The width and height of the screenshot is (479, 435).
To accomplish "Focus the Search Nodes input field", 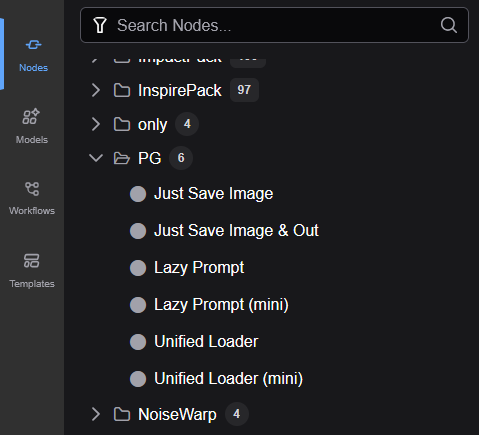I will click(274, 25).
